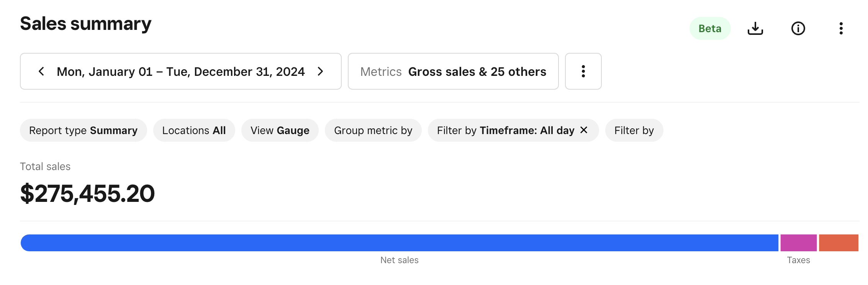Open the Locations All dropdown

[x=194, y=130]
